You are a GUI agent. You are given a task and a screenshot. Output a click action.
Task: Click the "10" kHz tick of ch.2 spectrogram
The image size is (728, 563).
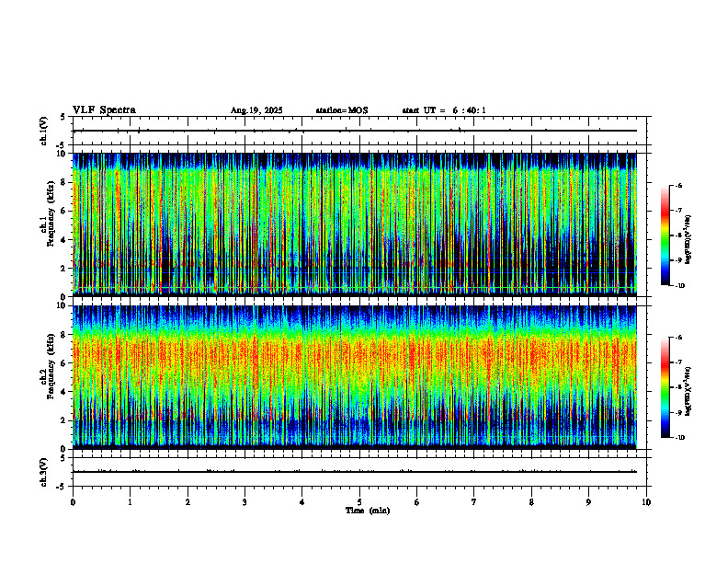point(62,305)
